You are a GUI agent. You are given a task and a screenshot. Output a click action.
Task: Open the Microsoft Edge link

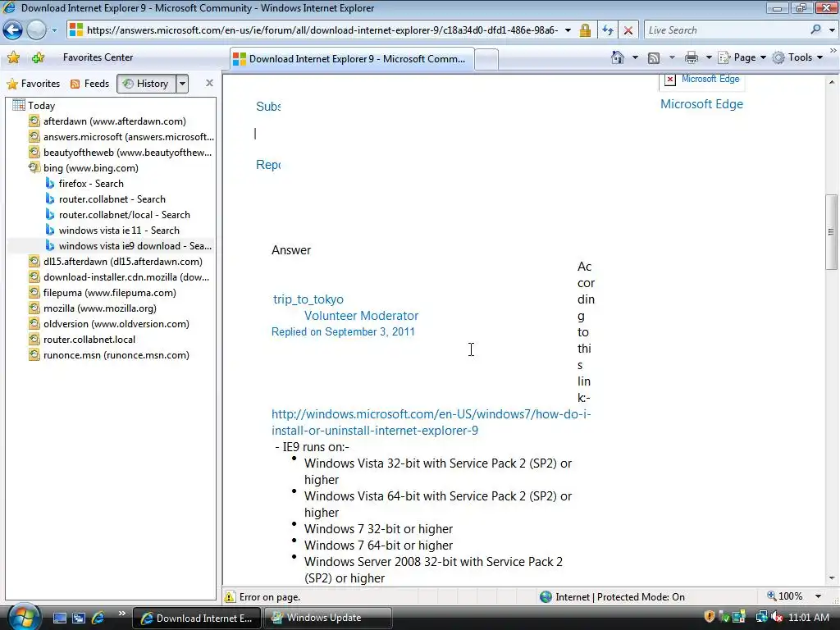point(701,104)
